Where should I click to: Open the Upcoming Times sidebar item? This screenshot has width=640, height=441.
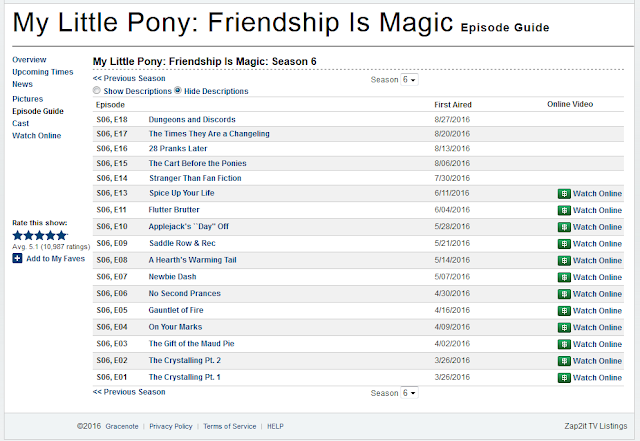[43, 72]
